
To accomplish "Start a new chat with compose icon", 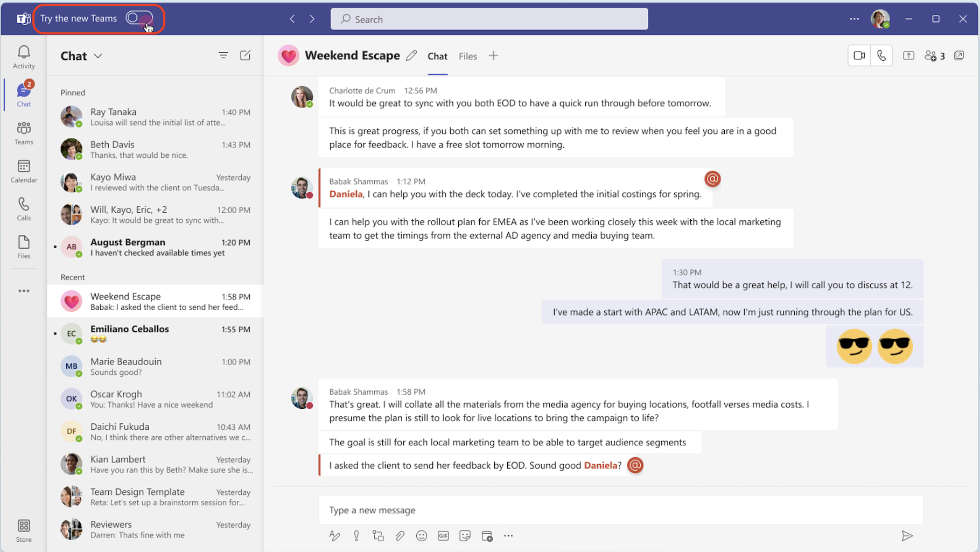I will pyautogui.click(x=246, y=55).
